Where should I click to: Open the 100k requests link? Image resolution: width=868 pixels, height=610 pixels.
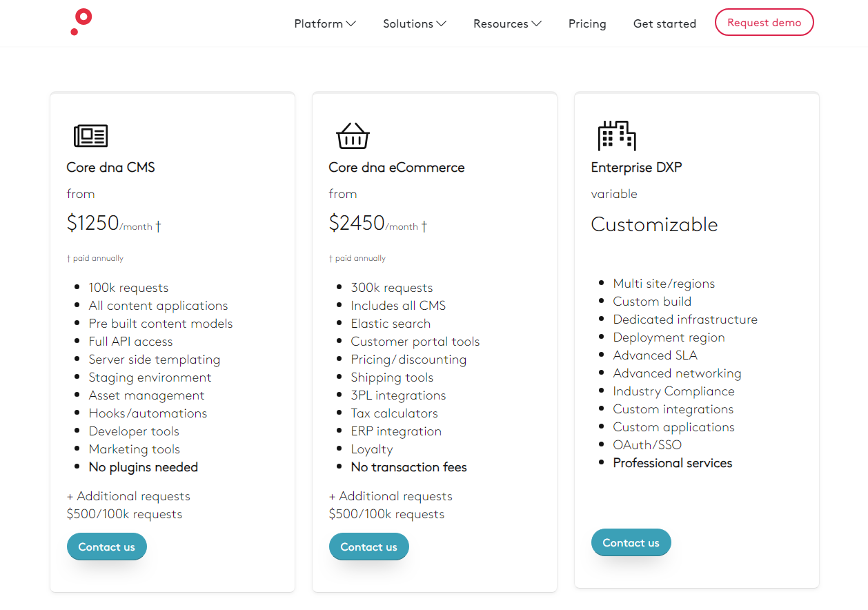pyautogui.click(x=128, y=287)
